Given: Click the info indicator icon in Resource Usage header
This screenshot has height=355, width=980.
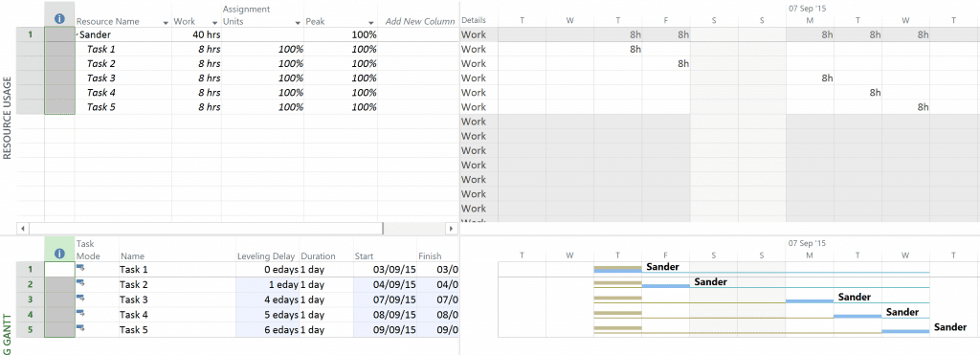Looking at the screenshot, I should click(x=60, y=19).
